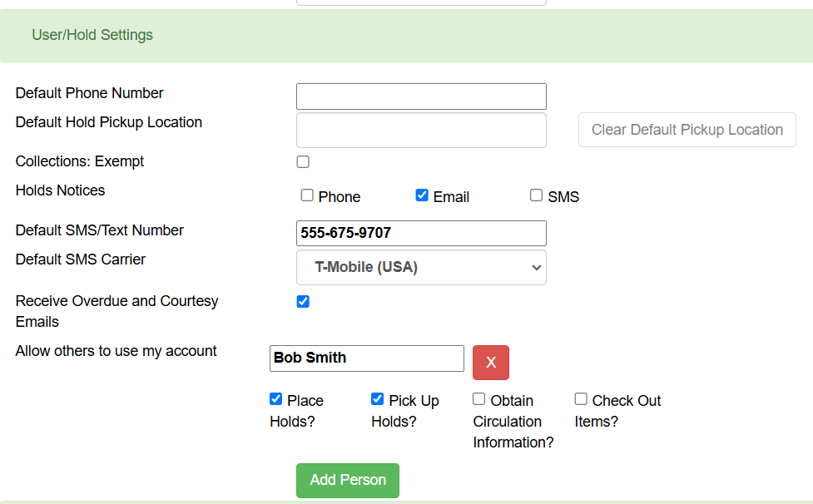
Task: Click the 'Allow others to use my account' label
Action: tap(116, 351)
